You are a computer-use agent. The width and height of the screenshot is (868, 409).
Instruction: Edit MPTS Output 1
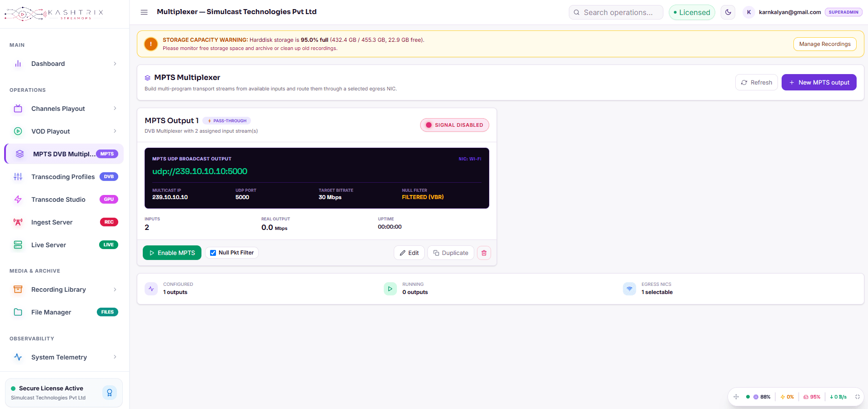[409, 253]
